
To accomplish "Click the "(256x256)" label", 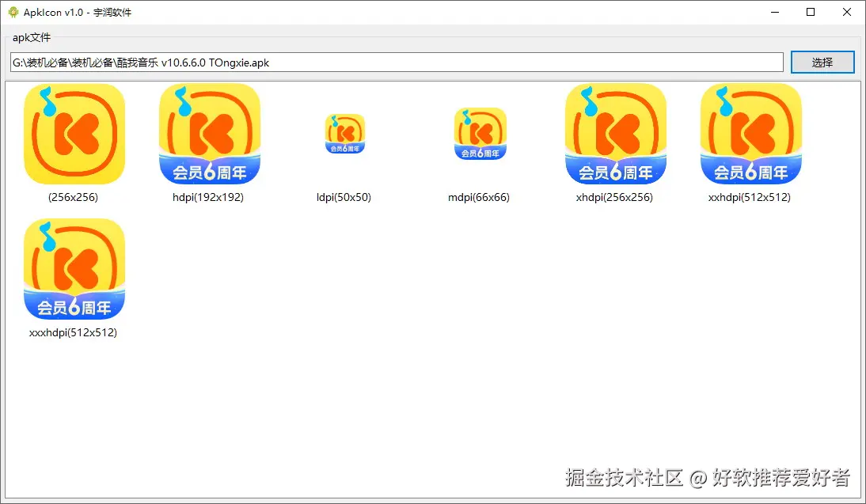I will point(73,197).
